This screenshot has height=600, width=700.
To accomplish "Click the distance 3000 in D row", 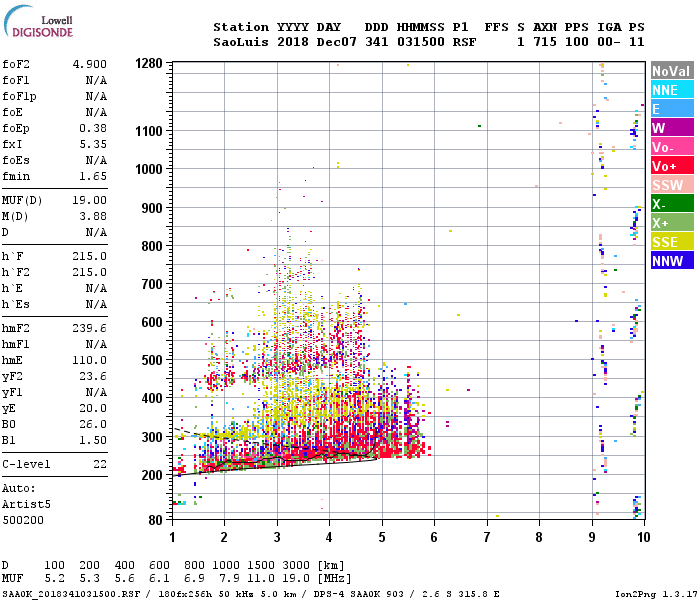I will click(x=296, y=565).
